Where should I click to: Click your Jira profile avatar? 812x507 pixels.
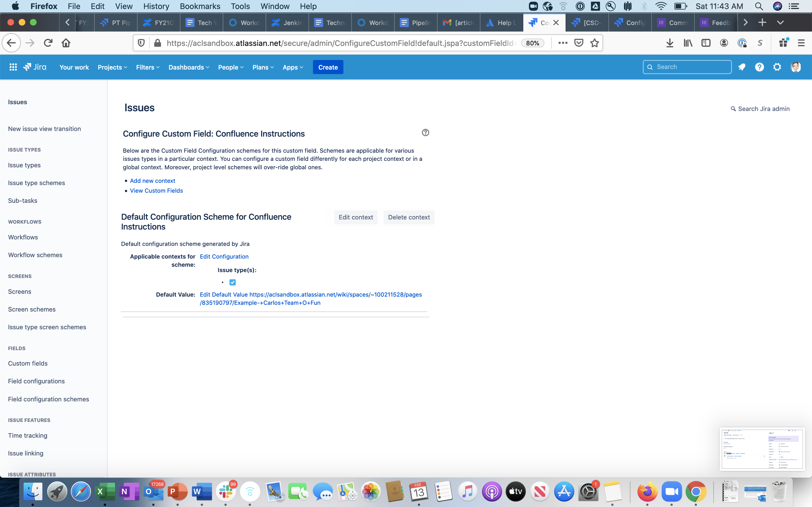[x=796, y=67]
